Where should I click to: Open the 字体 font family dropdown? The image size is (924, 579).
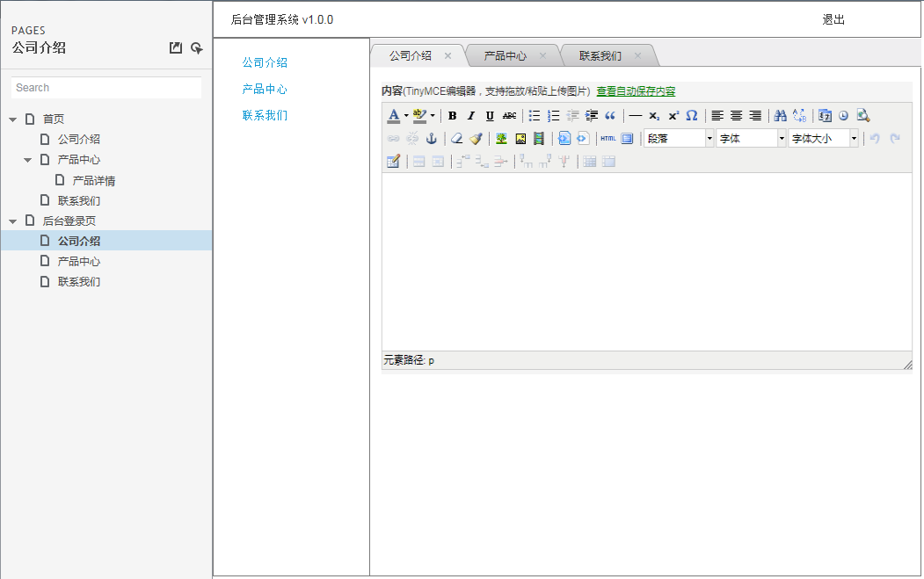pyautogui.click(x=752, y=139)
